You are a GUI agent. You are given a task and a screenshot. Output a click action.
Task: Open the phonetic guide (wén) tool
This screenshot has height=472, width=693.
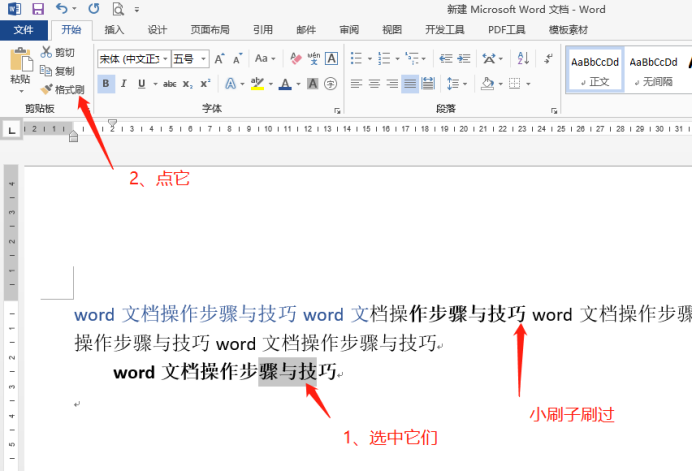point(314,58)
